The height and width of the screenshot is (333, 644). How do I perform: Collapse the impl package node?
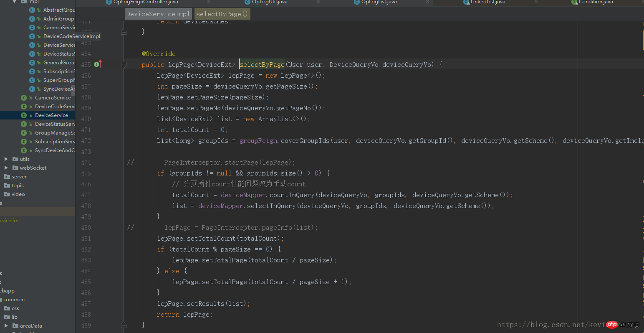(14, 2)
